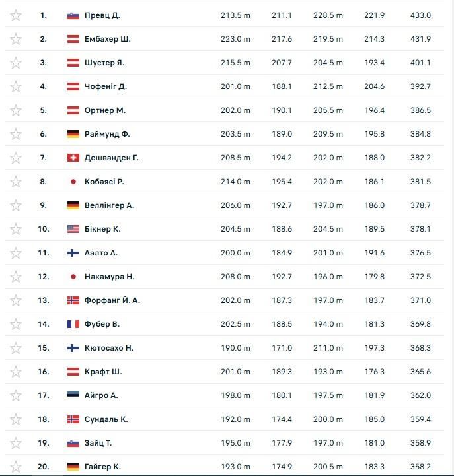The image size is (454, 476).
Task: Click the Norwegian flag beside Форфанг Й. А.
Action: point(73,300)
